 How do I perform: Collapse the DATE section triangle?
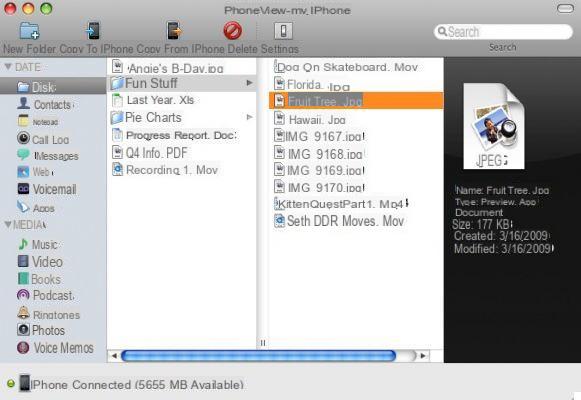(8, 67)
